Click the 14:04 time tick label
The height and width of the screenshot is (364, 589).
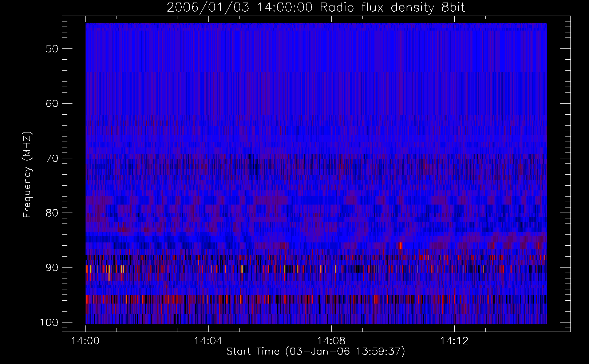click(208, 341)
